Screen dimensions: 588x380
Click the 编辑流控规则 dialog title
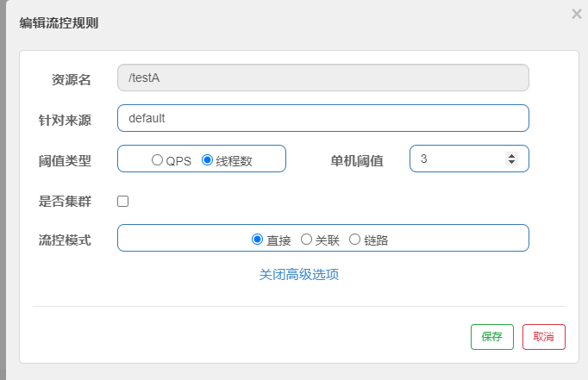click(x=59, y=23)
